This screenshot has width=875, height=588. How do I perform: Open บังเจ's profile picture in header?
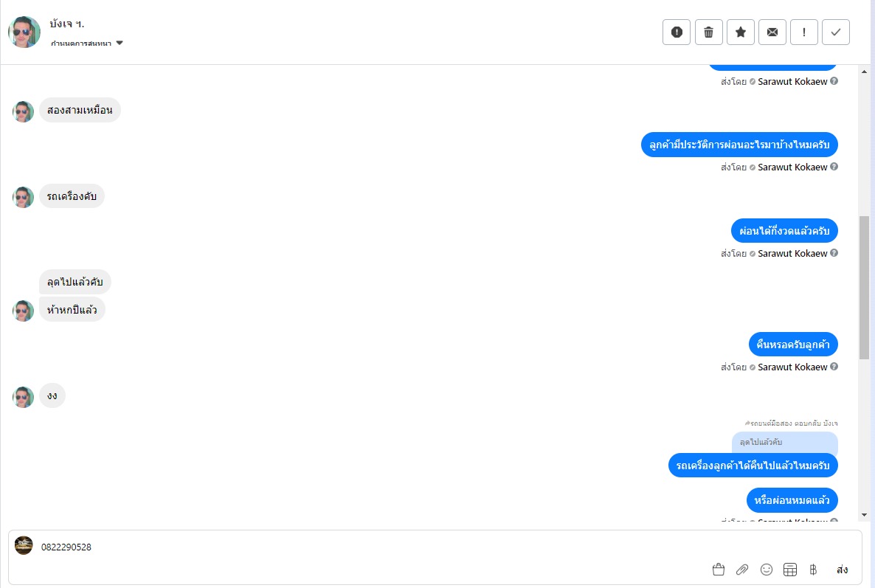point(24,32)
